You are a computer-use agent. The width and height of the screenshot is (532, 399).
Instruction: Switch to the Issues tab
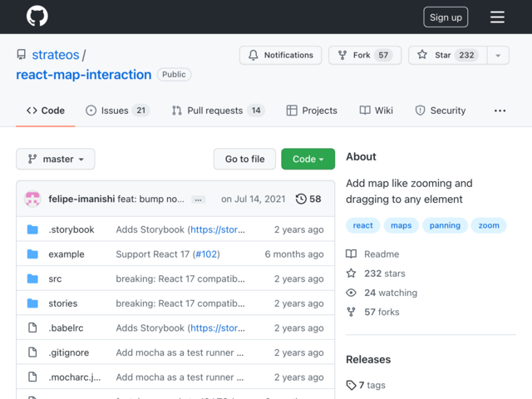117,111
